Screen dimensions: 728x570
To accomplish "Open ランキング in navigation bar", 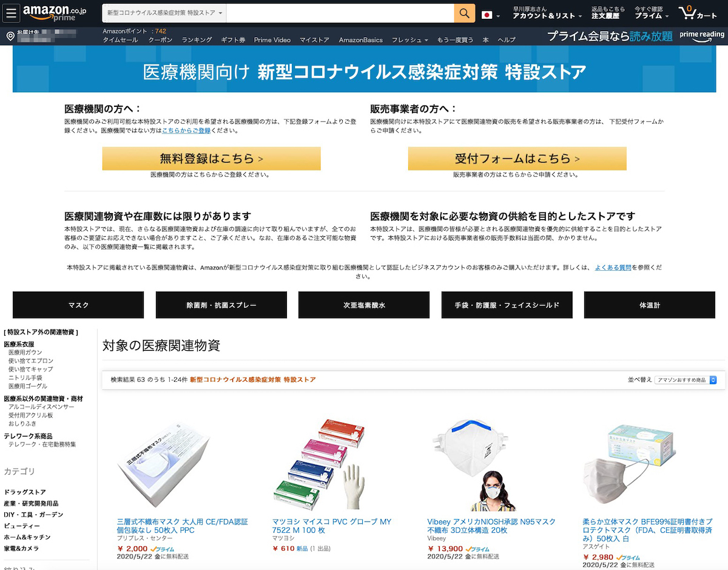I will coord(197,40).
